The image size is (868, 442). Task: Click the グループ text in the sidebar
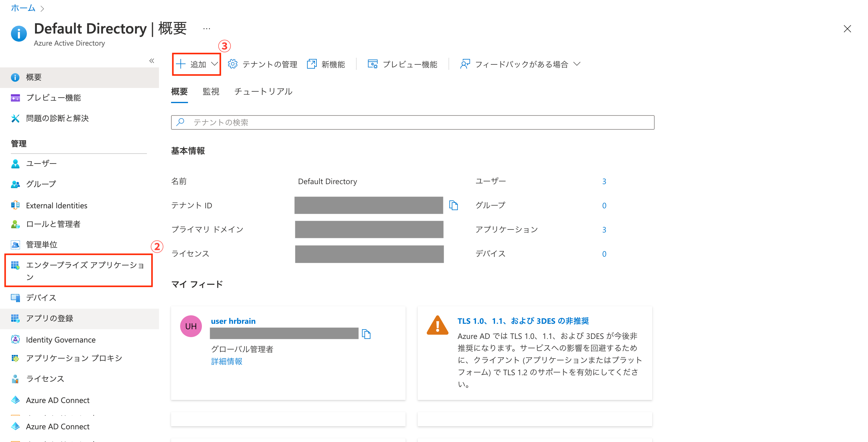pyautogui.click(x=41, y=184)
